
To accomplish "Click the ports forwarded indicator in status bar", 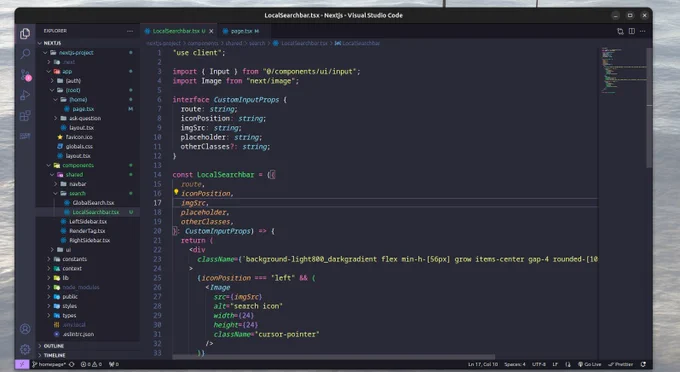I will point(114,364).
